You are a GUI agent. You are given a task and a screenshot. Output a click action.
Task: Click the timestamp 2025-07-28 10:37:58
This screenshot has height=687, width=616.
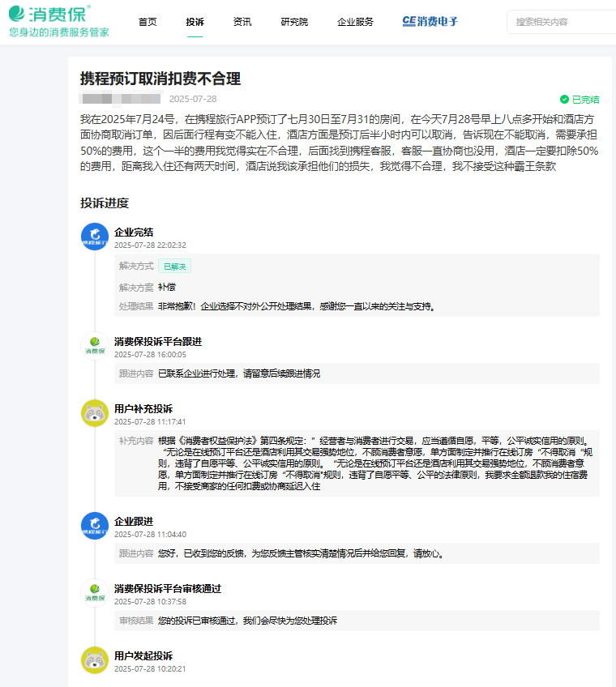click(151, 602)
